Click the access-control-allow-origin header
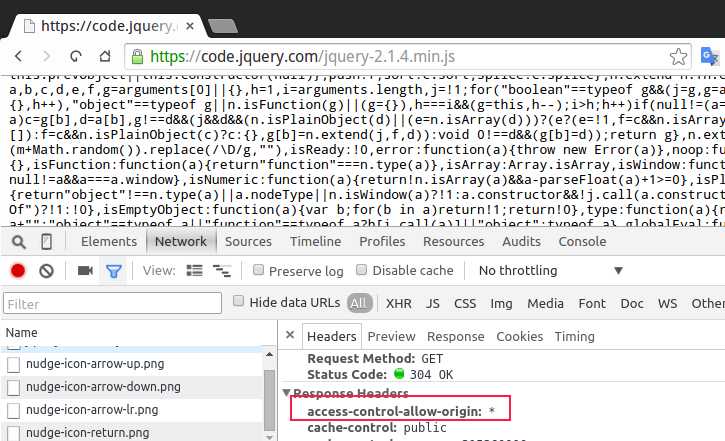Screen dimensions: 725x441 pos(400,411)
